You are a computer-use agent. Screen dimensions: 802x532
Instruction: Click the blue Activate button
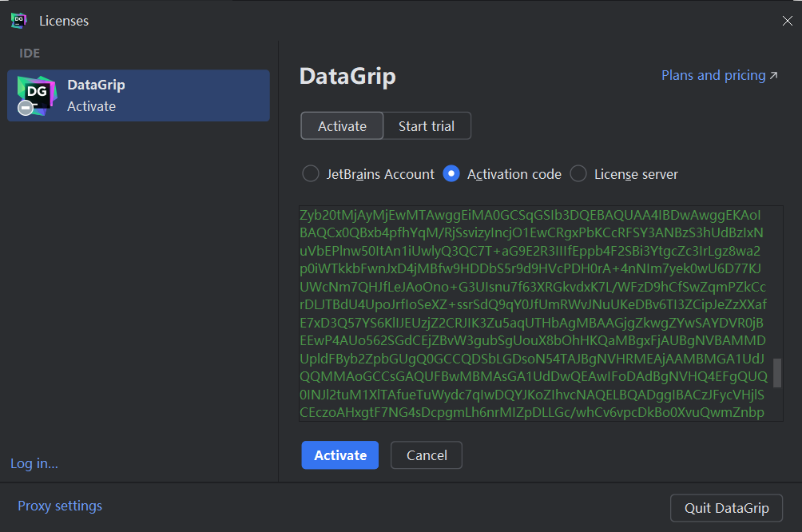[340, 455]
